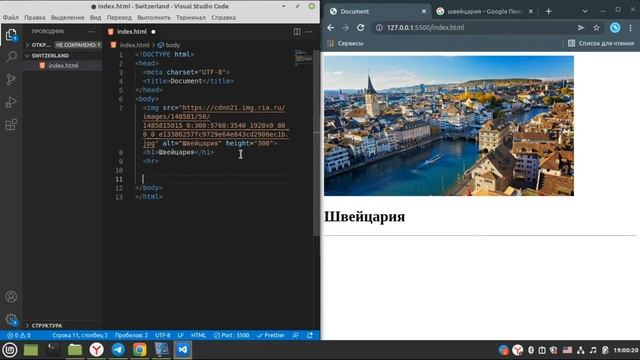
Task: Open the Выполнить menu
Action: (154, 18)
